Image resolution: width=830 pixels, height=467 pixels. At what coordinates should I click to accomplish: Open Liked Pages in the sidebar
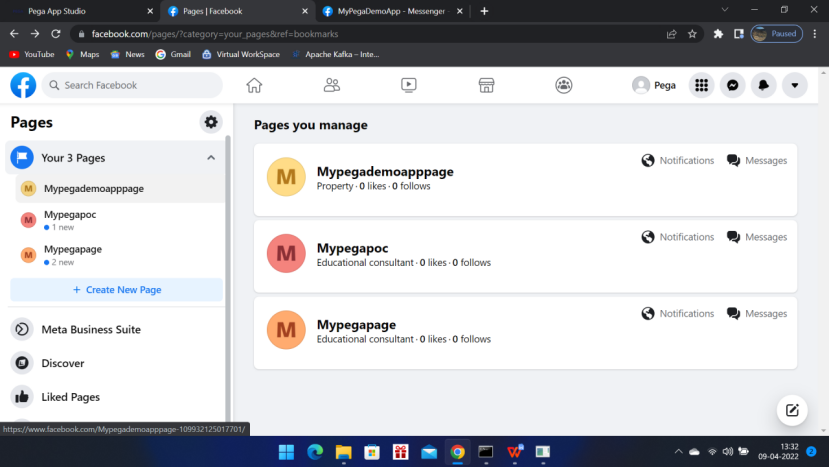[x=116, y=397]
